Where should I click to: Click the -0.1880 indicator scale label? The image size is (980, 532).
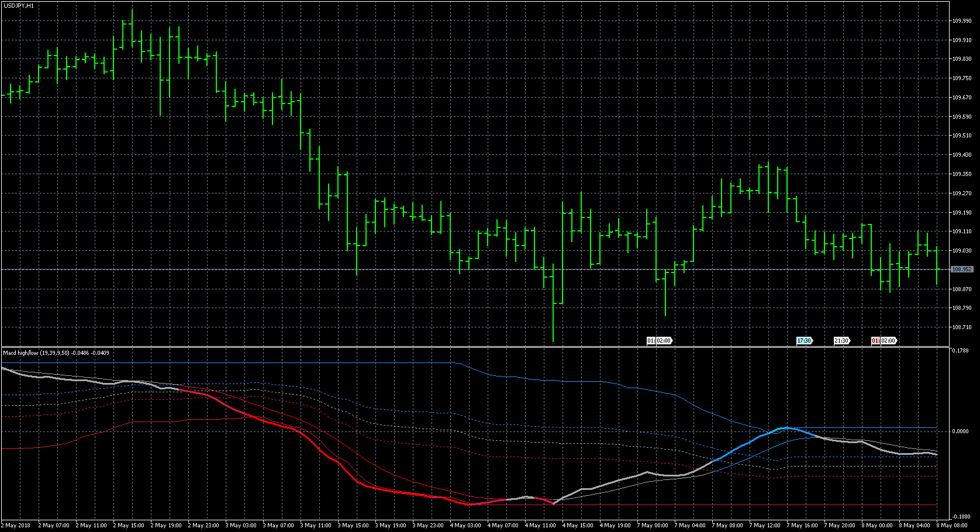[961, 517]
